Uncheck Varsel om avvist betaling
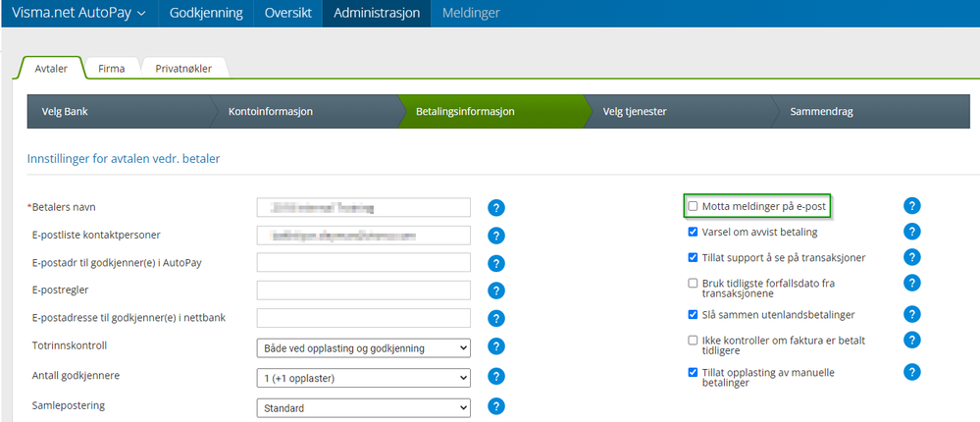 pyautogui.click(x=693, y=232)
